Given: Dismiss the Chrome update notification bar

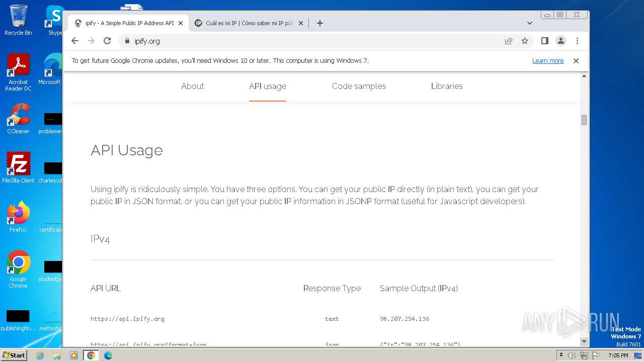Looking at the screenshot, I should 576,60.
